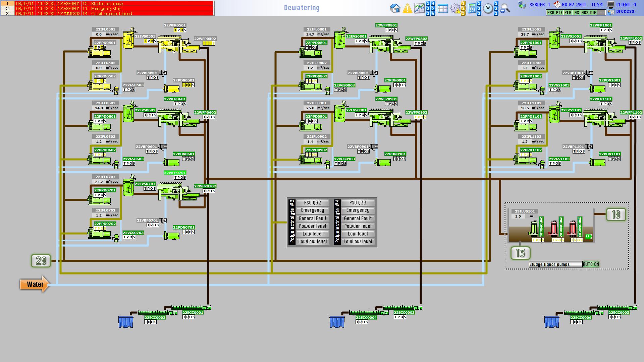Select the red pump 29PDN0102
This screenshot has width=644, height=362.
(554, 228)
